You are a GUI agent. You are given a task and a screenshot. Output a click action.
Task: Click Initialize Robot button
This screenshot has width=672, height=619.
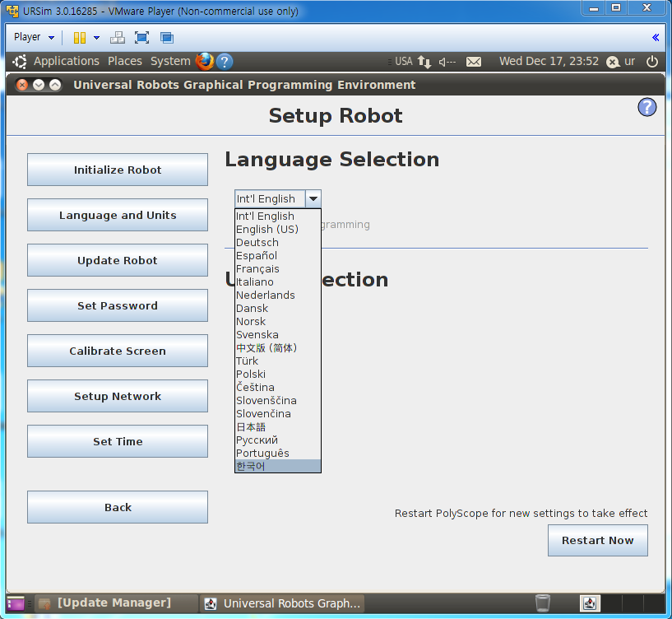(118, 170)
